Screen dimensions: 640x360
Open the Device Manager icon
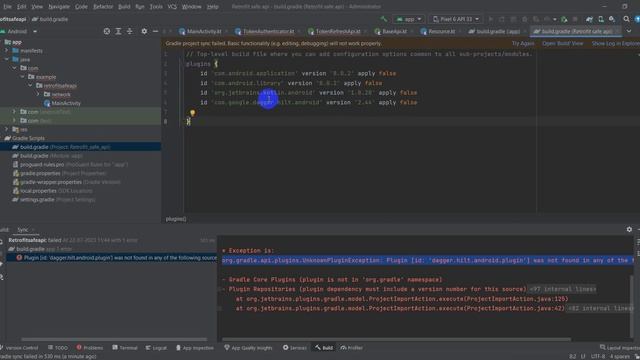click(x=601, y=19)
